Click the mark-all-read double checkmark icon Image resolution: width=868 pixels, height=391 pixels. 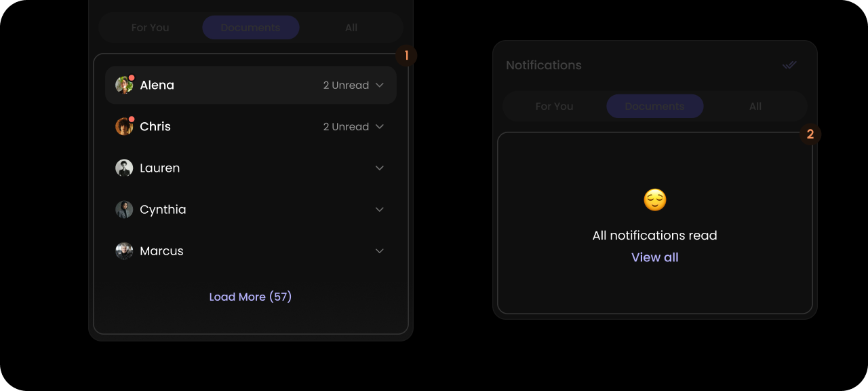[x=789, y=65]
